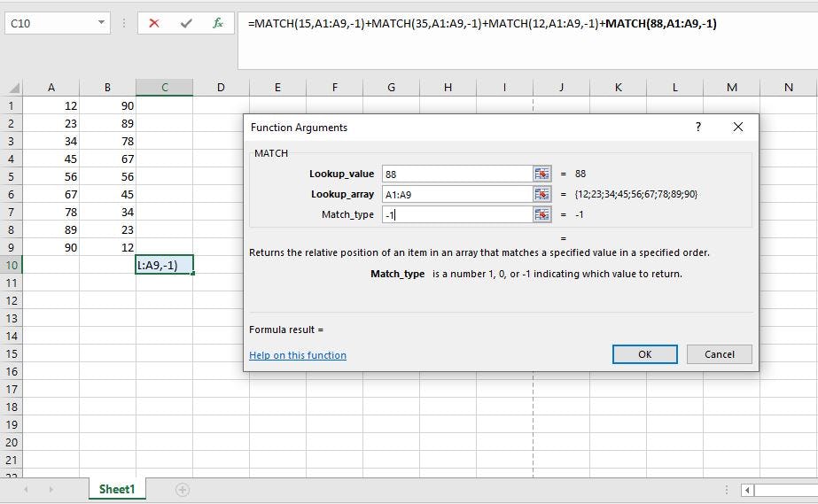Open the Help on this function link
Screen dimensions: 818x504
tap(298, 355)
